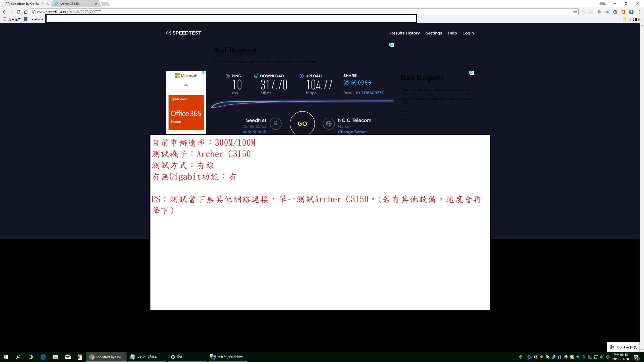
Task: Open Windows taskbar search
Action: click(x=18, y=357)
